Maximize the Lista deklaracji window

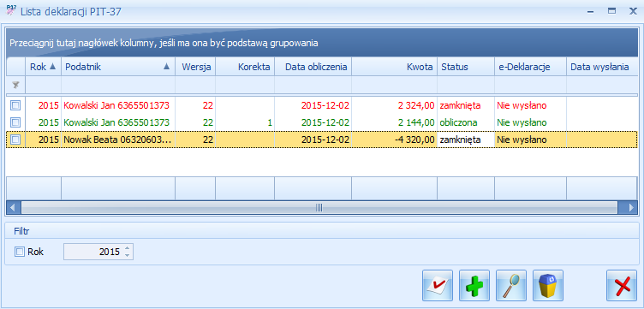[612, 11]
